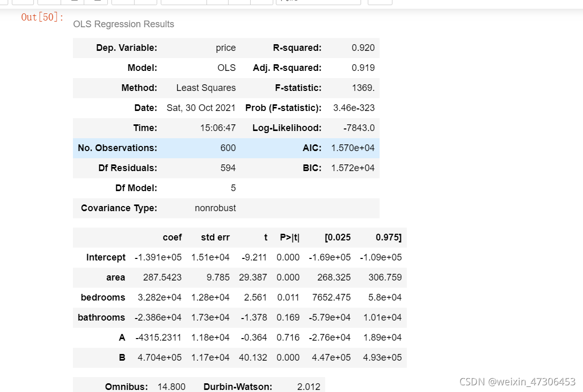Select the dependent variable value 'price'
This screenshot has width=583, height=392.
coord(225,48)
